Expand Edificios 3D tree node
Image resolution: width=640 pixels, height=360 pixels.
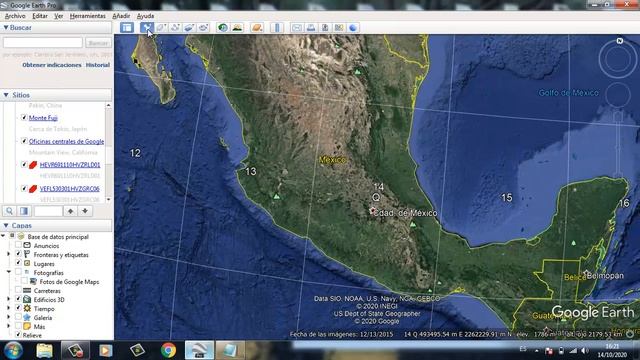(x=9, y=299)
